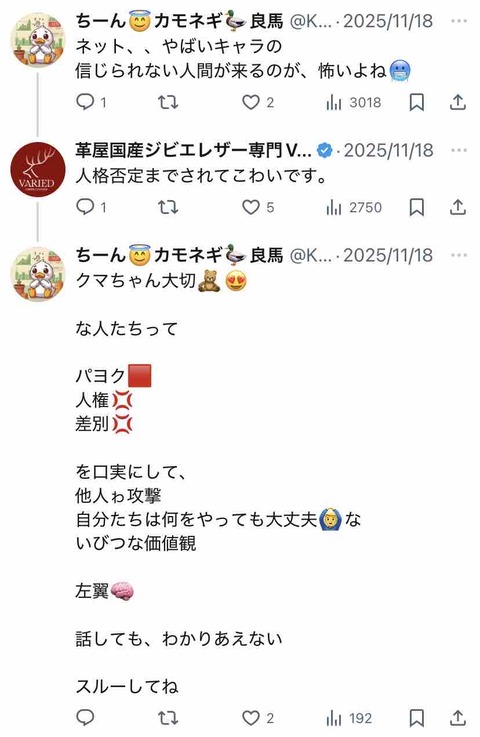
Task: Open more options on first tweet
Action: click(459, 21)
